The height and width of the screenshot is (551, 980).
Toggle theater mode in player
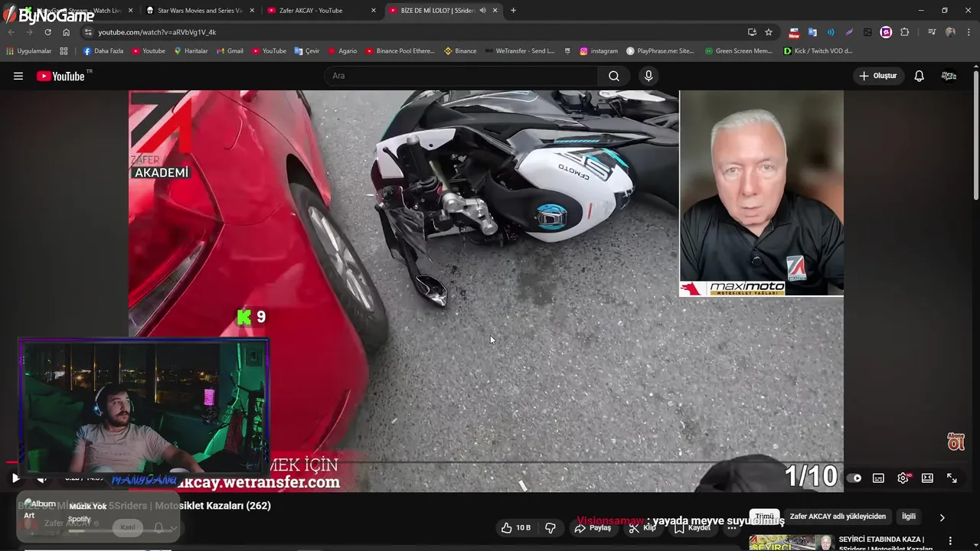pyautogui.click(x=927, y=478)
